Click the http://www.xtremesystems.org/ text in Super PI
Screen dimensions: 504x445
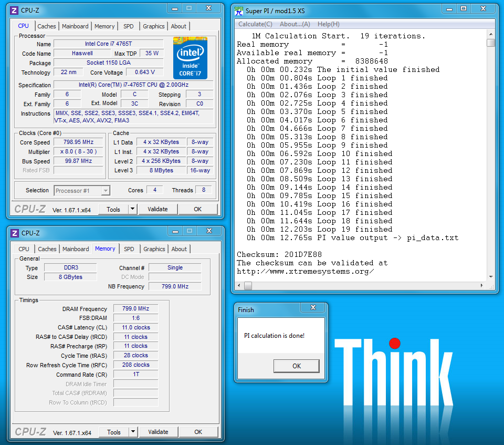[x=306, y=271]
